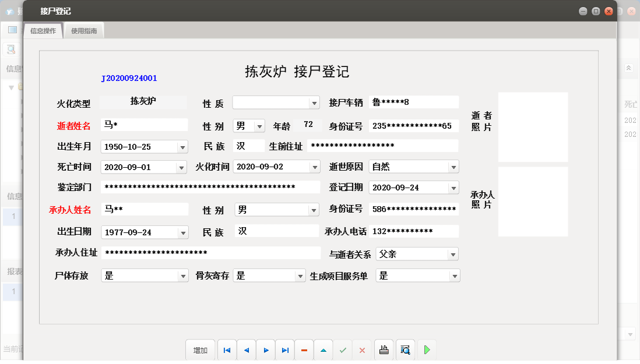Screen dimensions: 640x364
Task: Open the 逝世原因 dropdown showing 自然
Action: [x=453, y=167]
